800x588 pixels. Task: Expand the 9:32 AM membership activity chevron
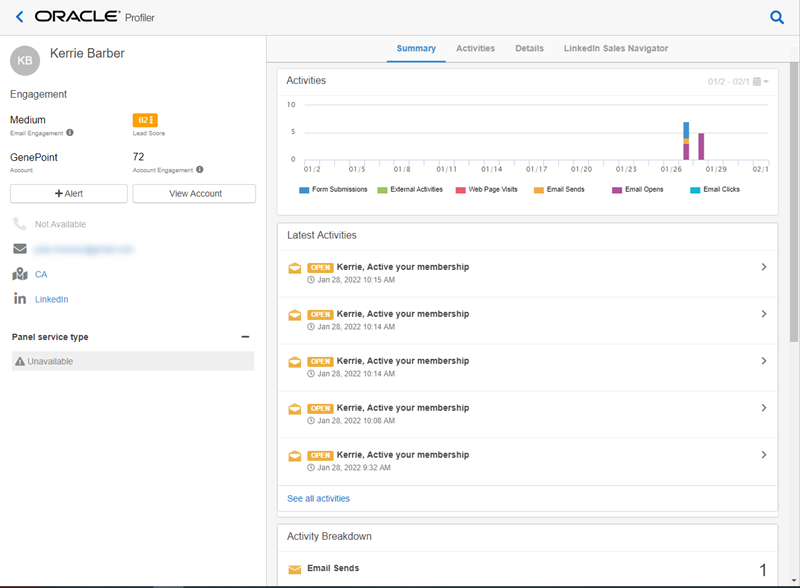click(x=764, y=455)
